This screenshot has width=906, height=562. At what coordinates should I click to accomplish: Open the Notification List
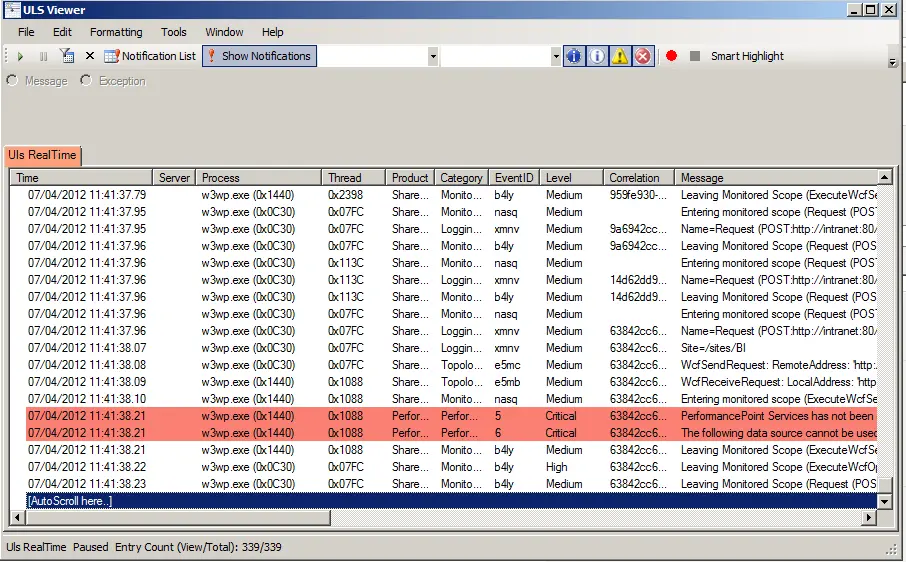click(x=151, y=56)
